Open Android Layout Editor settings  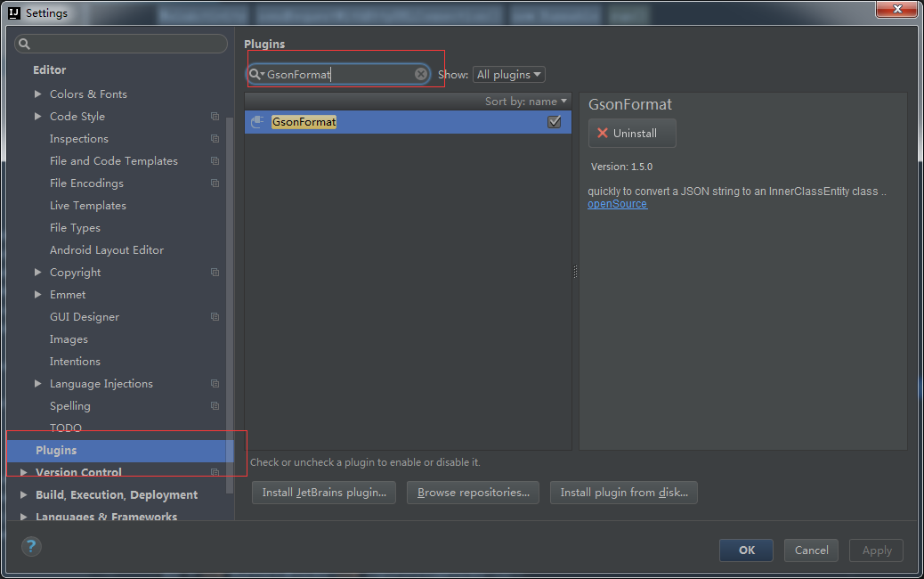pyautogui.click(x=107, y=250)
